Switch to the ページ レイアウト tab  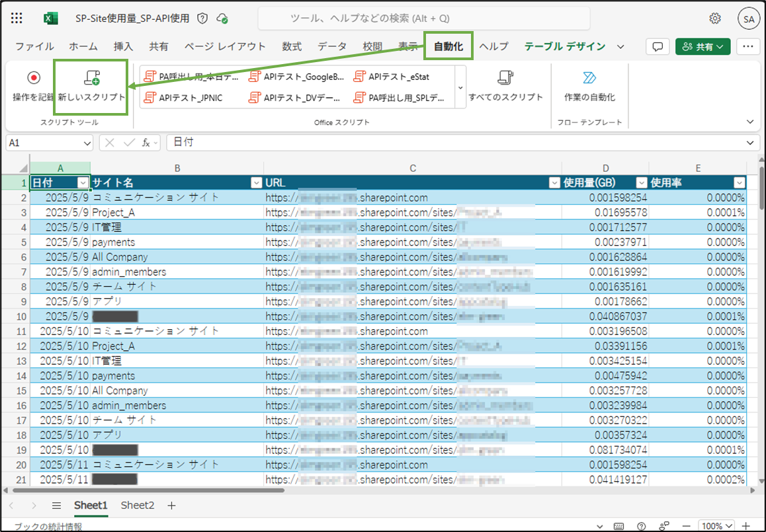pyautogui.click(x=225, y=47)
